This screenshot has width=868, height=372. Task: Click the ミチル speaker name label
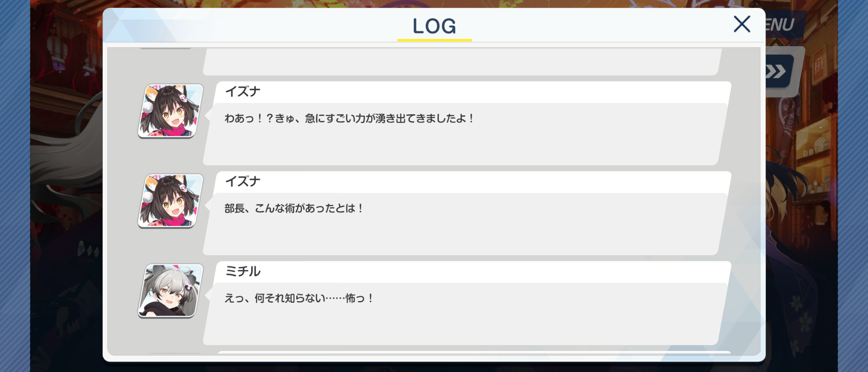243,271
